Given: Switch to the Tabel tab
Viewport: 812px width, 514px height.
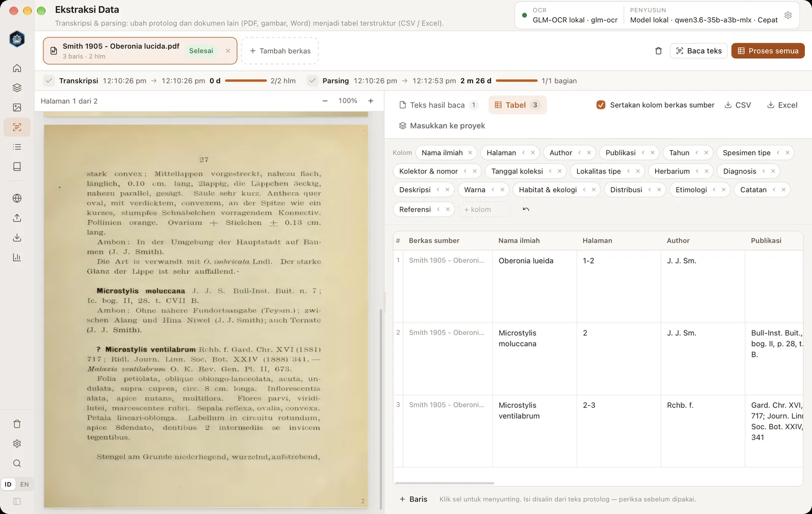Looking at the screenshot, I should pyautogui.click(x=517, y=105).
